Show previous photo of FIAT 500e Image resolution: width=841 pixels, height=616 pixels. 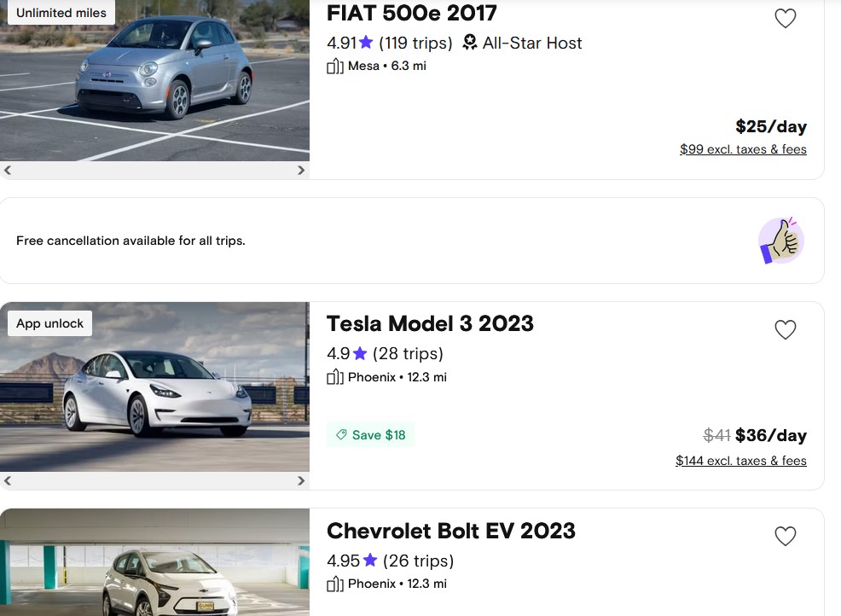[x=8, y=171]
